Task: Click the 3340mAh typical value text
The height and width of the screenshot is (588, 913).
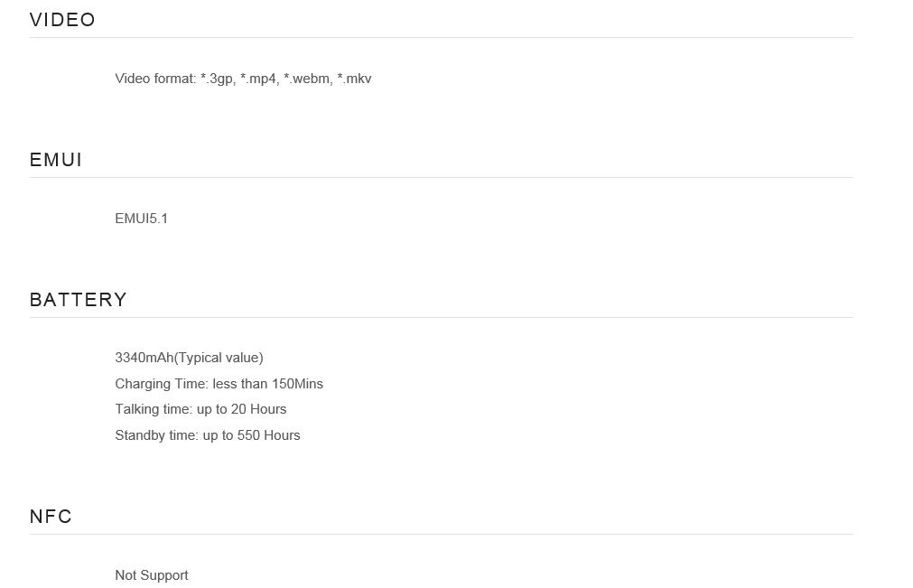Action: click(x=189, y=358)
